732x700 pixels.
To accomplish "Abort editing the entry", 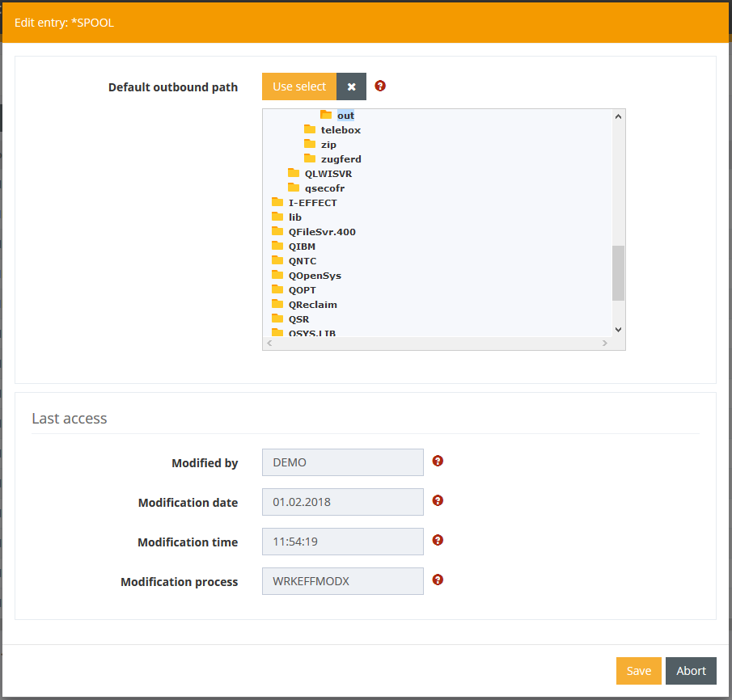I will click(x=691, y=671).
